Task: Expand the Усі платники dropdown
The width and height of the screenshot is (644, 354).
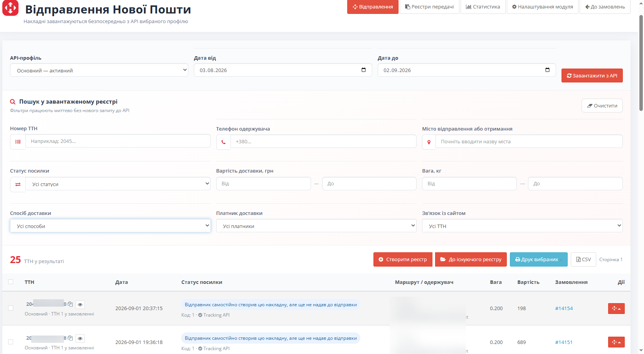Action: 316,226
